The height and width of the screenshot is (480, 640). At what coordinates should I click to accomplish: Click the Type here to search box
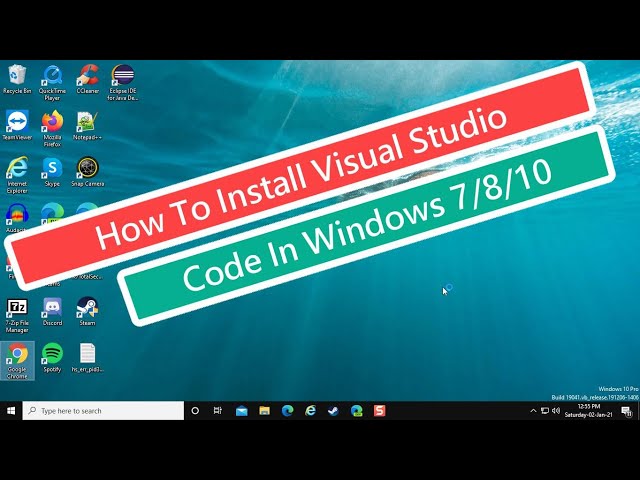[x=103, y=411]
